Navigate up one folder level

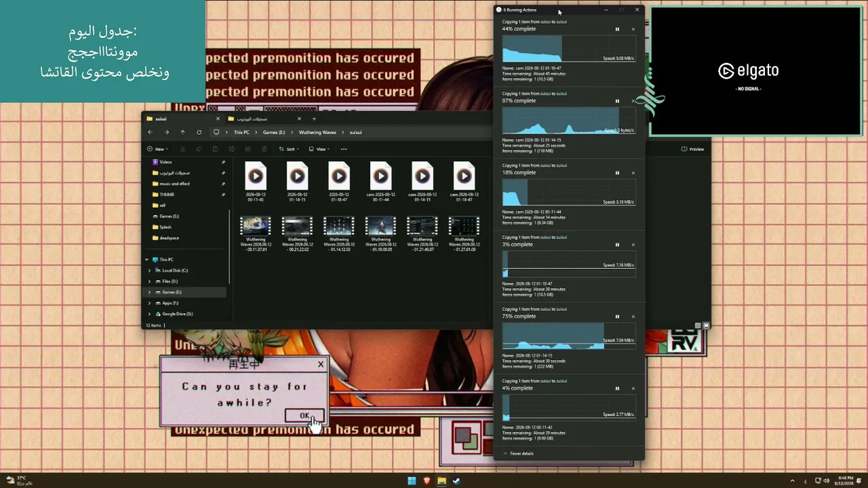click(x=182, y=132)
